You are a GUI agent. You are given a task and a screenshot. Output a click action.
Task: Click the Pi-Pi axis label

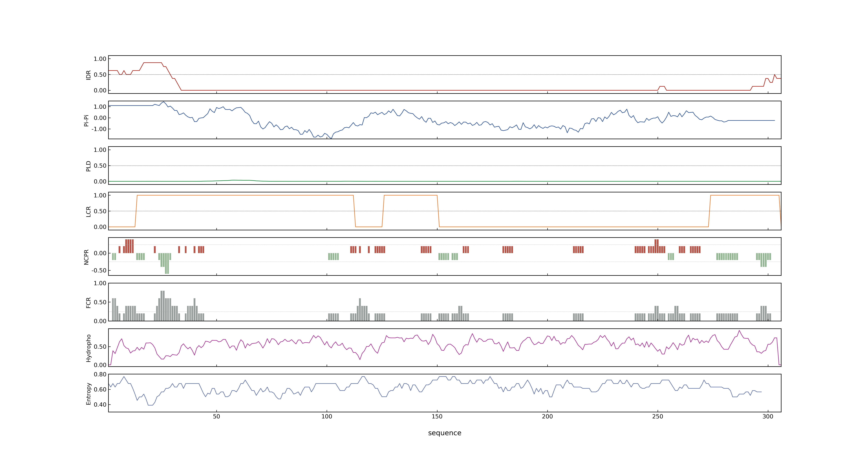86,120
